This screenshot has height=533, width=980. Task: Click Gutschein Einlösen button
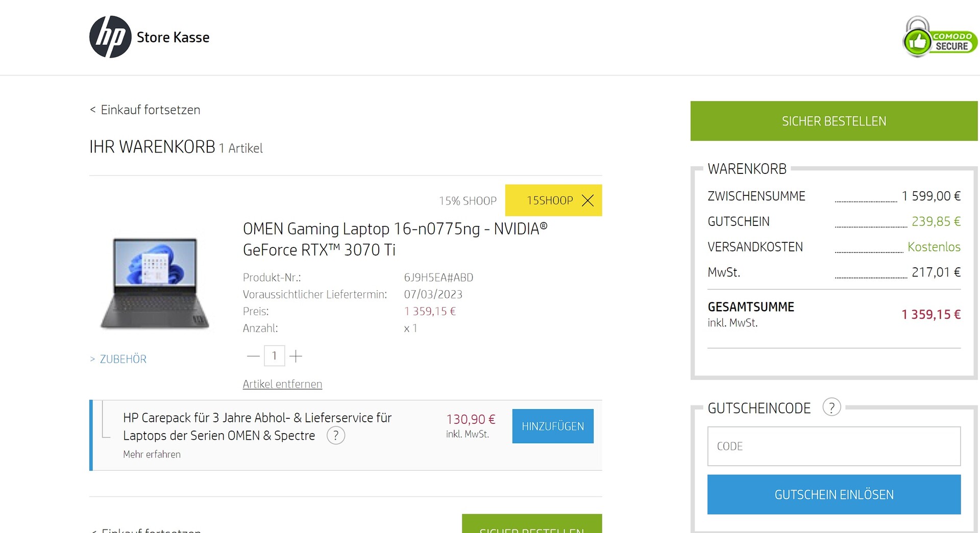(x=834, y=495)
